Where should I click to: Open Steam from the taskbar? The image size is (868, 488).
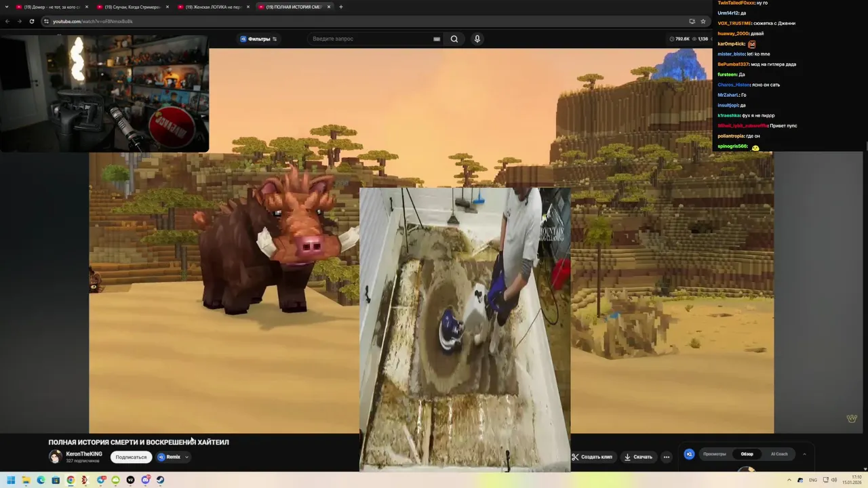click(160, 480)
